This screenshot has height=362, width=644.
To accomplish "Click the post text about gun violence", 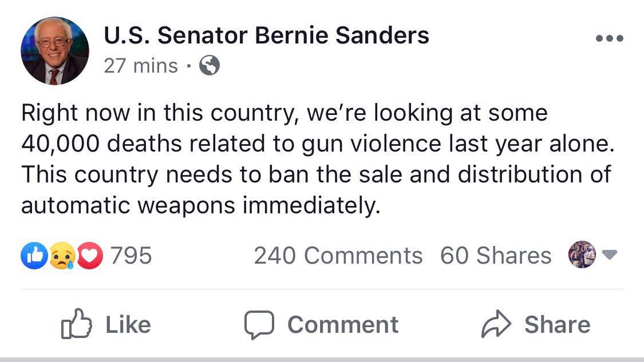I will [x=318, y=159].
